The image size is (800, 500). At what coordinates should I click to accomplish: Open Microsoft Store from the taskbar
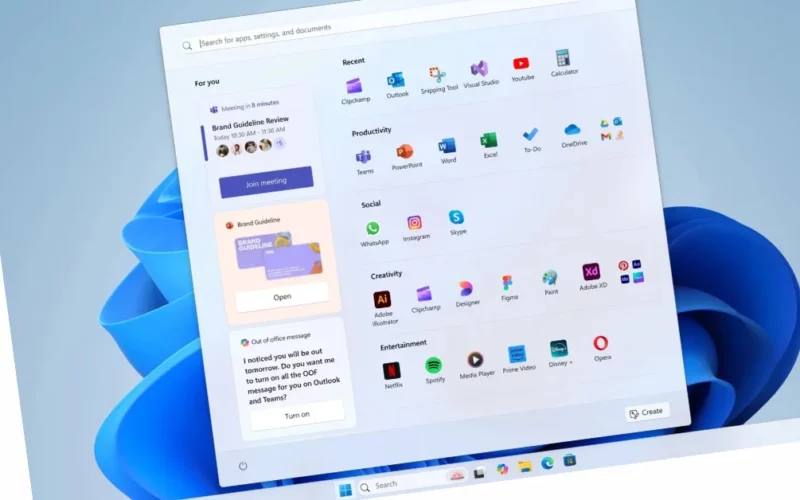pyautogui.click(x=569, y=460)
